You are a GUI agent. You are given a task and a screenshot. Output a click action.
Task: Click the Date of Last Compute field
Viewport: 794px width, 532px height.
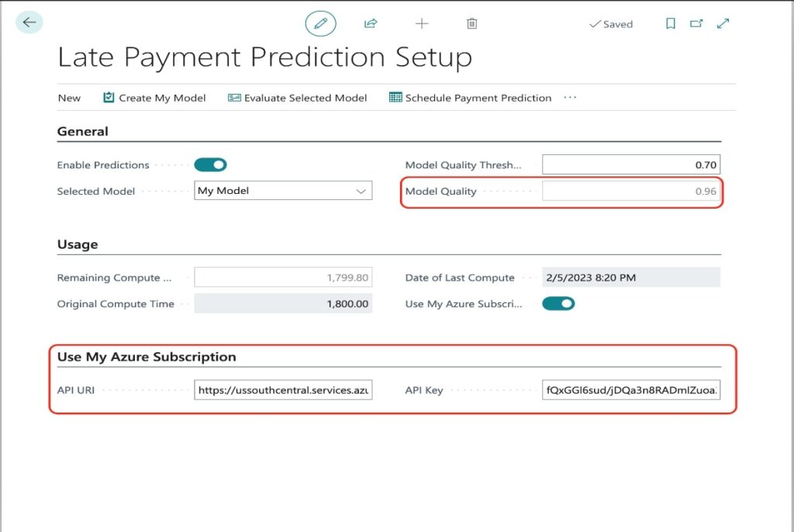pyautogui.click(x=631, y=278)
